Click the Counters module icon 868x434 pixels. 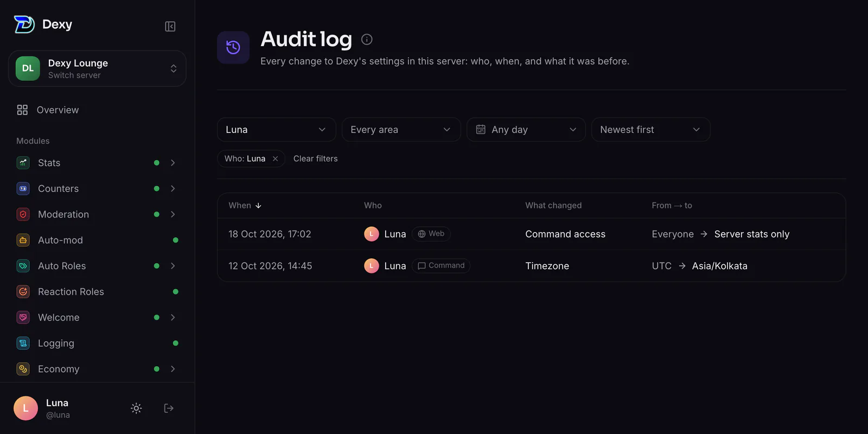[x=23, y=189]
